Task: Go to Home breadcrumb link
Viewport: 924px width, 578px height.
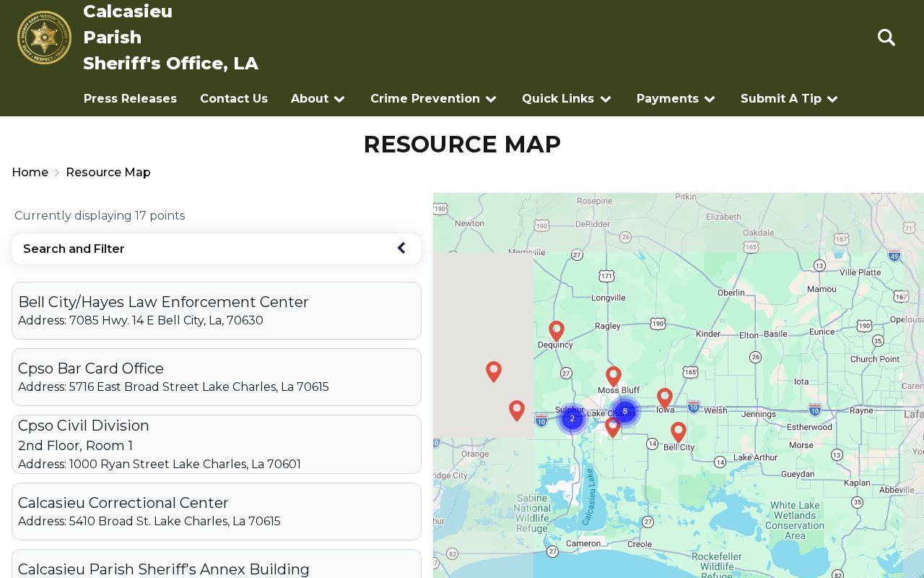Action: tap(30, 173)
